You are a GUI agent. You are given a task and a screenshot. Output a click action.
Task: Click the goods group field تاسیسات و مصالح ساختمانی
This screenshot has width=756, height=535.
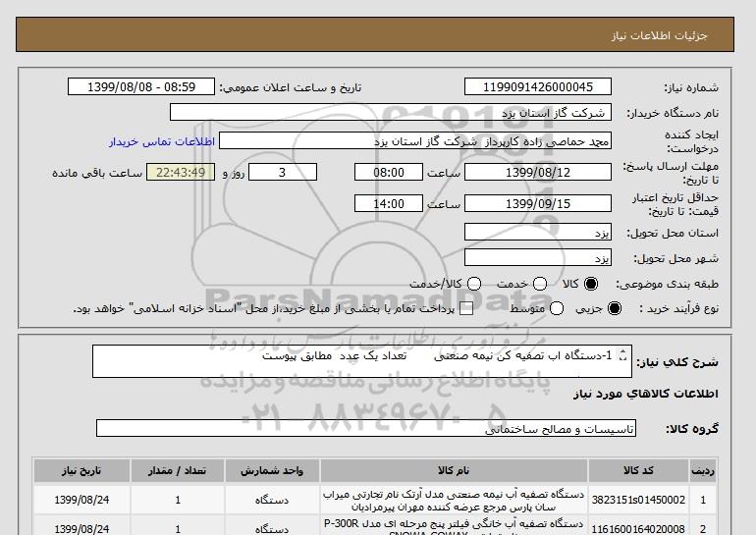[x=366, y=428]
